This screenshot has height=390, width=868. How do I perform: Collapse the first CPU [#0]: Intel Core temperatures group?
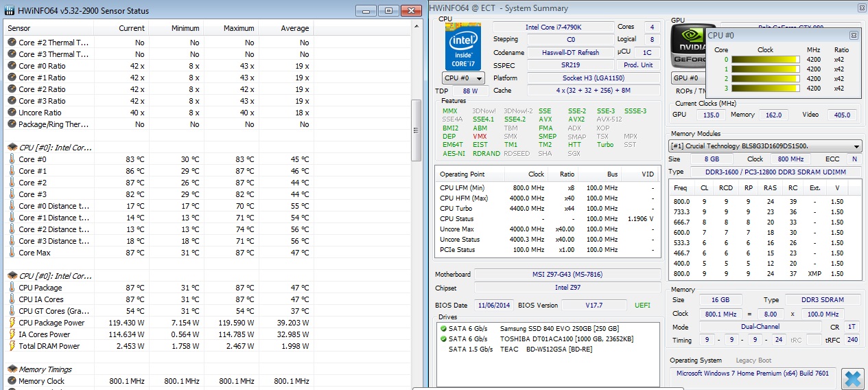12,148
